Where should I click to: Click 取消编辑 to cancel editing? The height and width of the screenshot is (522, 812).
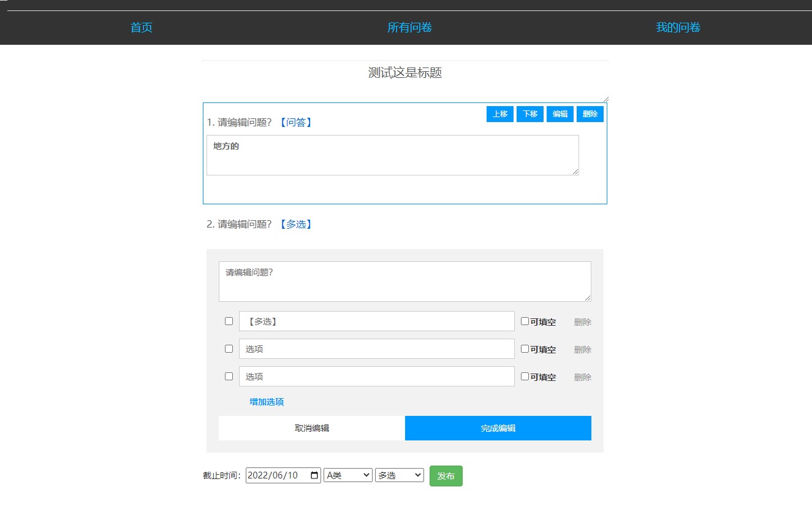(311, 428)
